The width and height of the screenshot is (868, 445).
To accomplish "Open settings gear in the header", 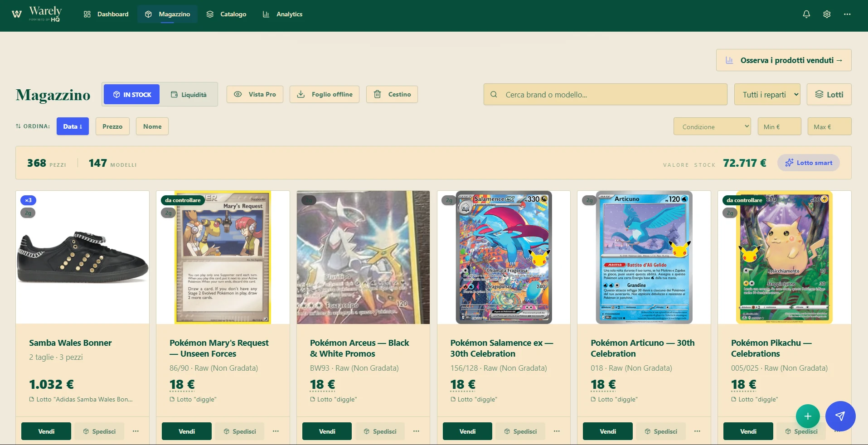I will tap(827, 14).
